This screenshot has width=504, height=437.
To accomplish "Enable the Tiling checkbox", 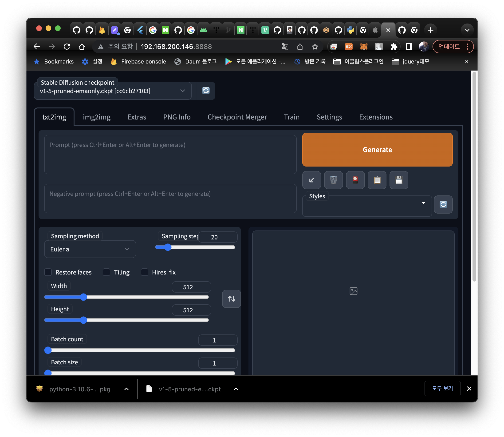I will pyautogui.click(x=106, y=272).
